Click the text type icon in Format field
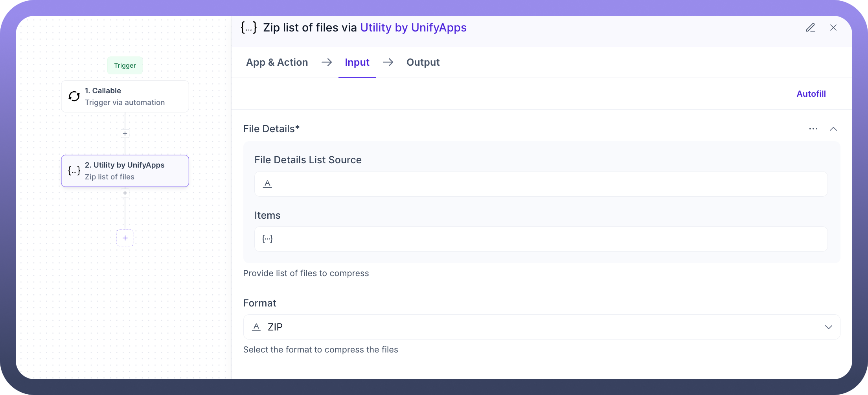 (x=256, y=327)
